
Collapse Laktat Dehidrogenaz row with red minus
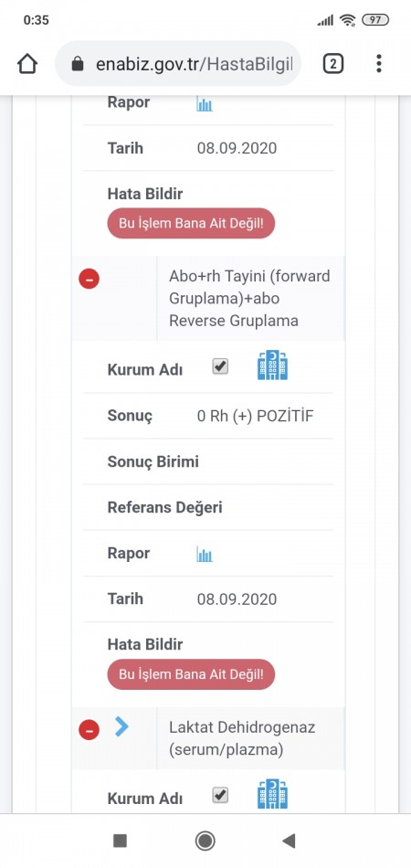coord(90,730)
